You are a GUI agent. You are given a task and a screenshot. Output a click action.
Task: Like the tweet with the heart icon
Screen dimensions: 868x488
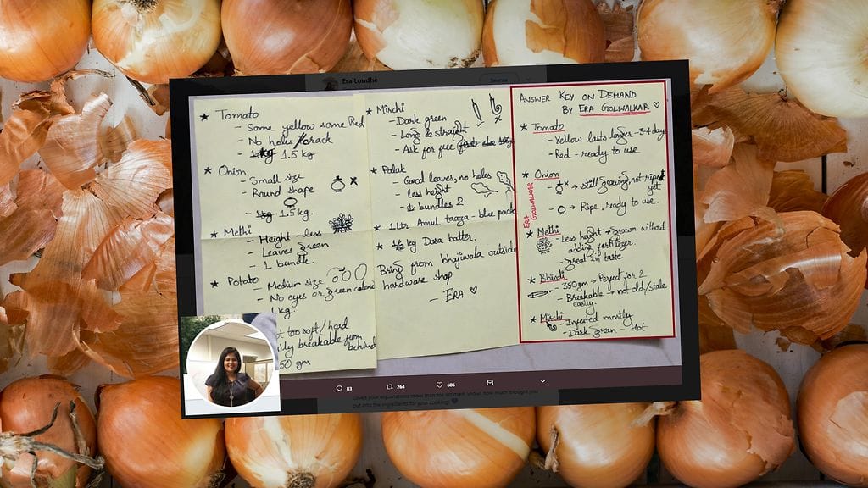tap(438, 385)
